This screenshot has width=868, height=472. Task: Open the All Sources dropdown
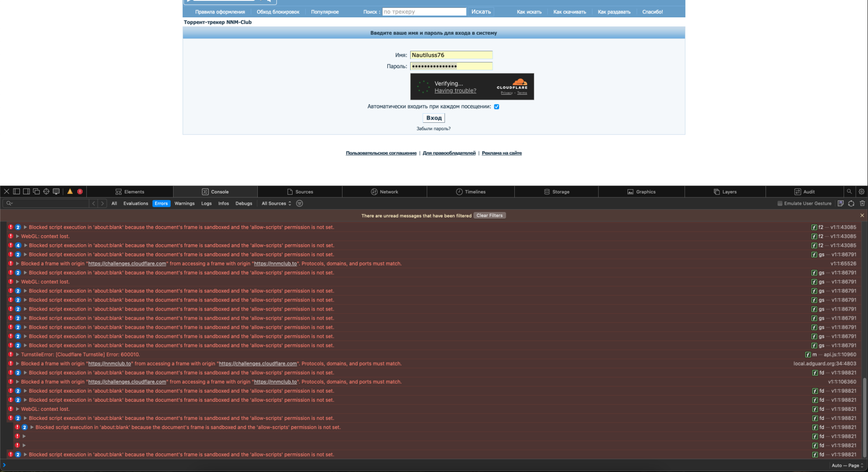click(276, 203)
